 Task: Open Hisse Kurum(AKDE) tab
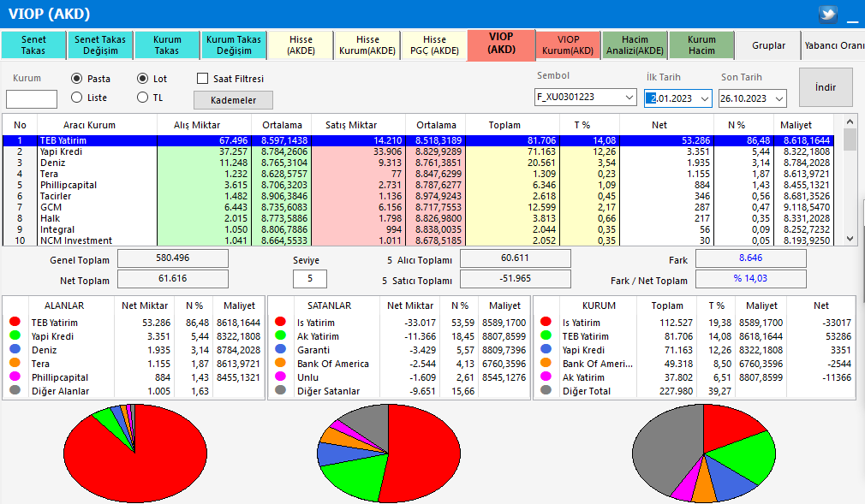coord(367,45)
